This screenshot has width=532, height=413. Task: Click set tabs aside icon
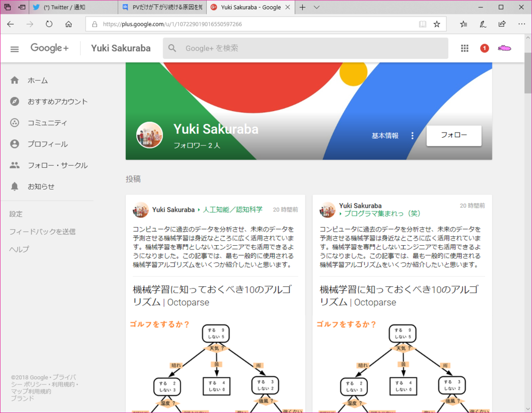click(22, 7)
